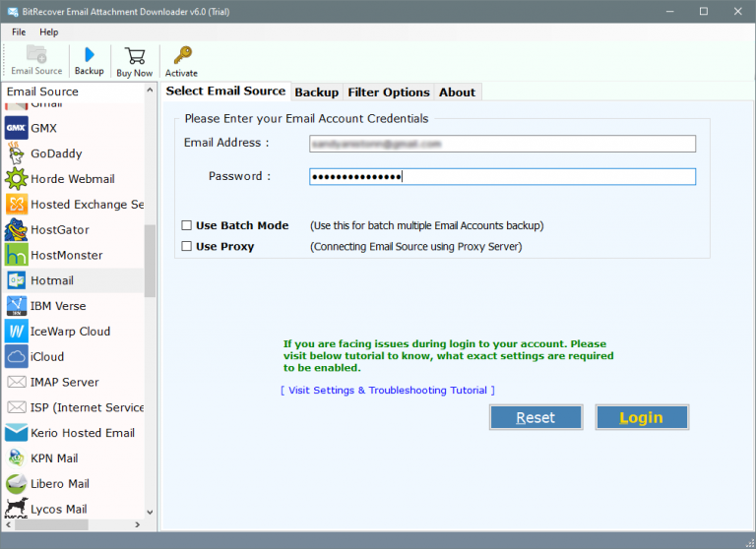Open Visit Settings & Troubleshooting Tutorial link
Screen dimensions: 756x549
[387, 391]
